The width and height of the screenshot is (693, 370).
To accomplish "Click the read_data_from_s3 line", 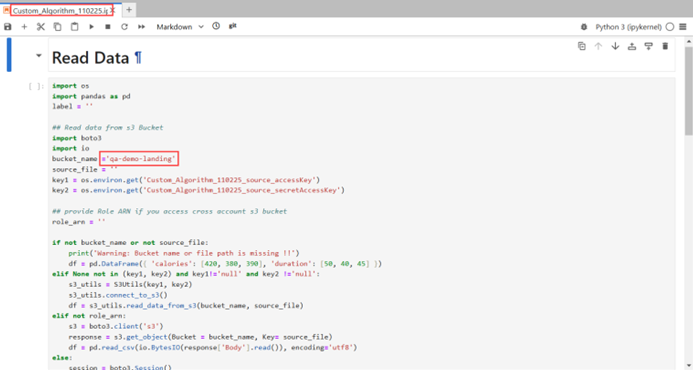I will 186,305.
